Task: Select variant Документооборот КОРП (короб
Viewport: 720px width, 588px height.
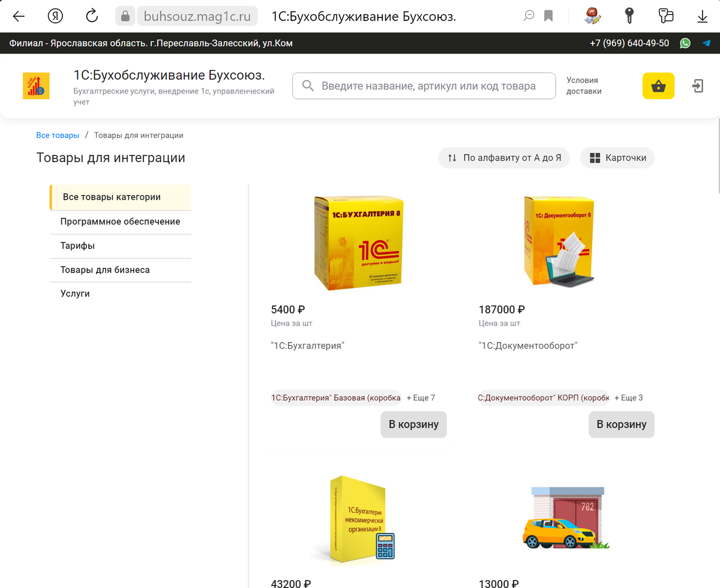Action: (x=544, y=397)
